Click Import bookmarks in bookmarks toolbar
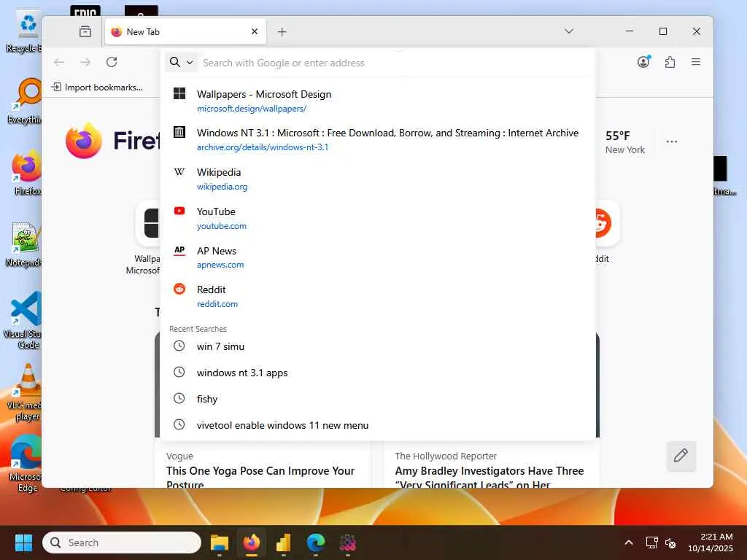Viewport: 747px width, 560px height. 97,87
